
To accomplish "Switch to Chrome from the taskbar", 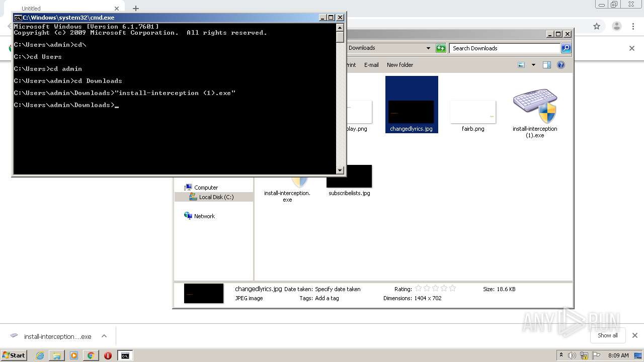I will click(91, 355).
